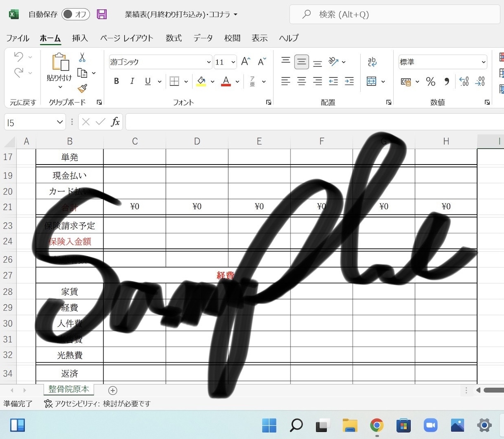Open the データ ribbon tab

tap(203, 38)
